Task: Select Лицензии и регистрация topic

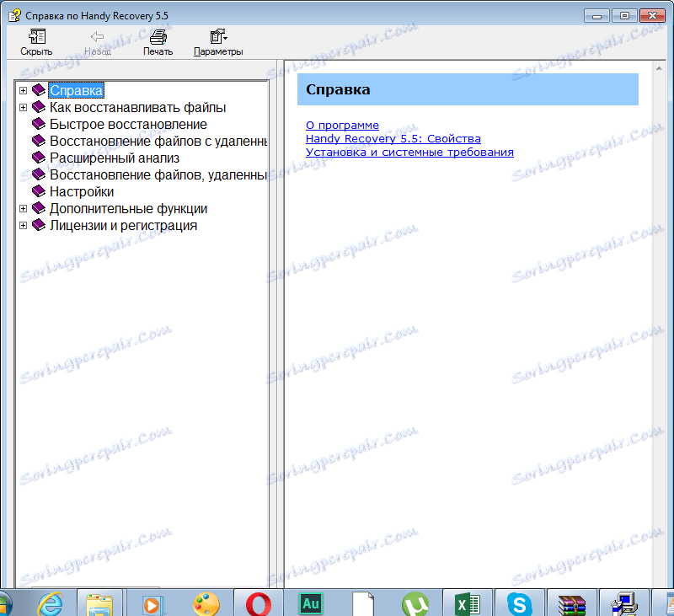Action: coord(123,225)
